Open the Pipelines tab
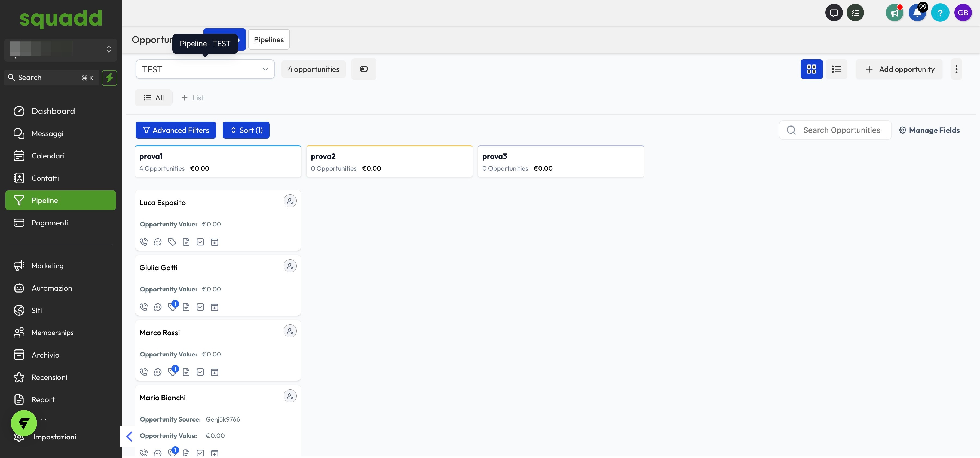 coord(269,39)
